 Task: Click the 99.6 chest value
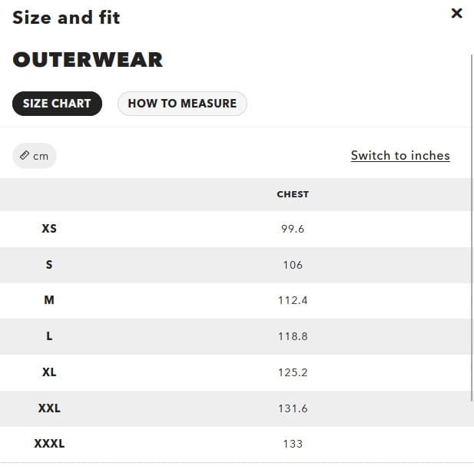pos(293,229)
